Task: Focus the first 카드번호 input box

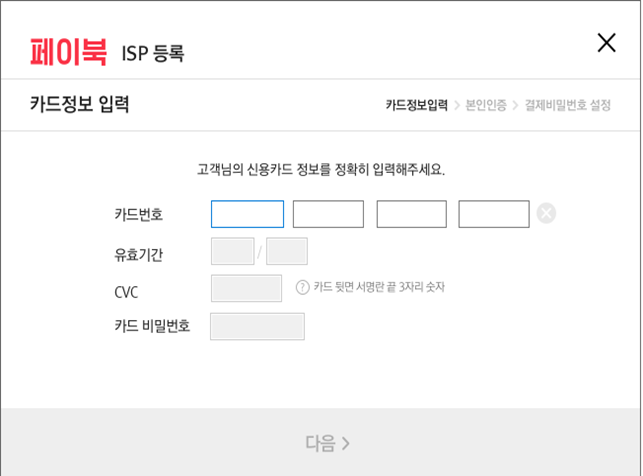Action: pos(247,214)
